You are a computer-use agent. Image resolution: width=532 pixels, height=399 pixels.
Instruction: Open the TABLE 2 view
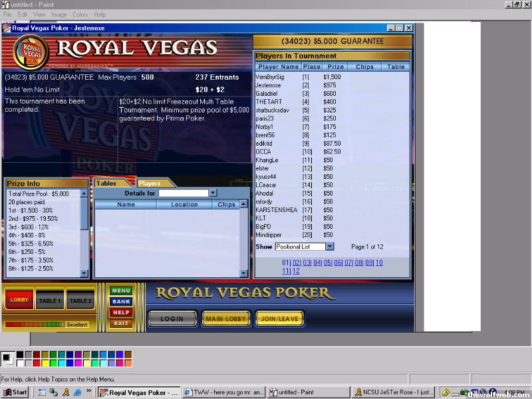click(80, 301)
